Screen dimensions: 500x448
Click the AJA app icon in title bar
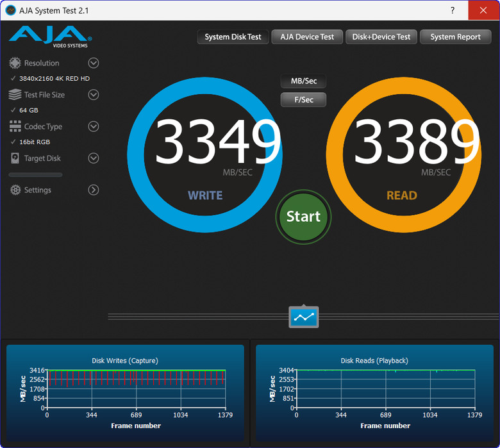click(10, 10)
